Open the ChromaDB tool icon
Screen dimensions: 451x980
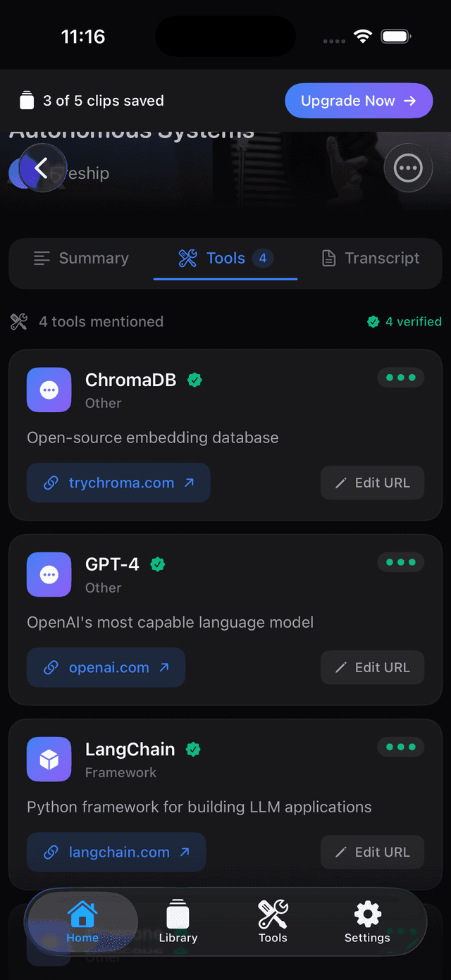pos(49,390)
